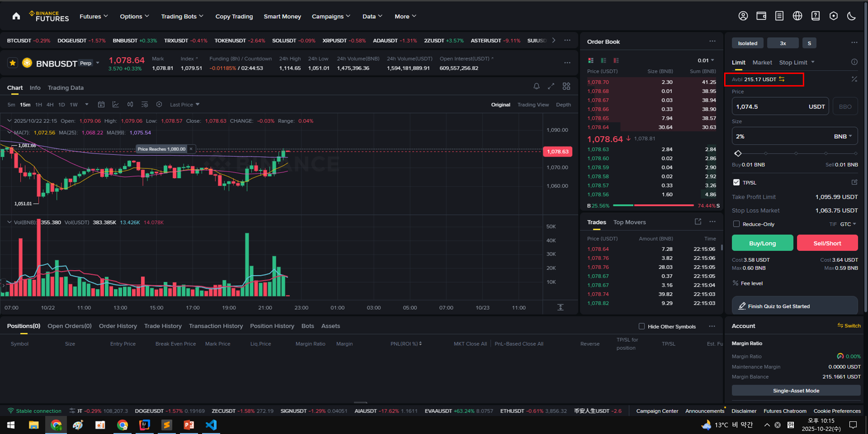
Task: Check Hide Other Symbols
Action: pos(642,326)
